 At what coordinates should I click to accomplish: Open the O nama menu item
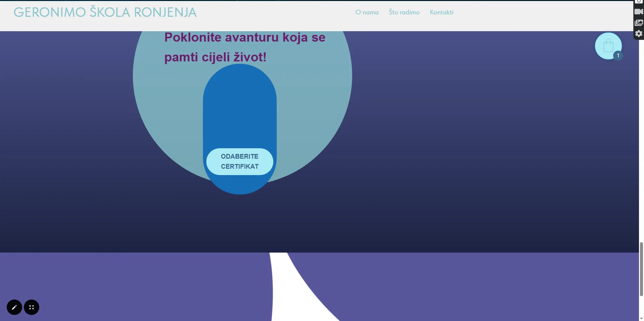pyautogui.click(x=367, y=12)
